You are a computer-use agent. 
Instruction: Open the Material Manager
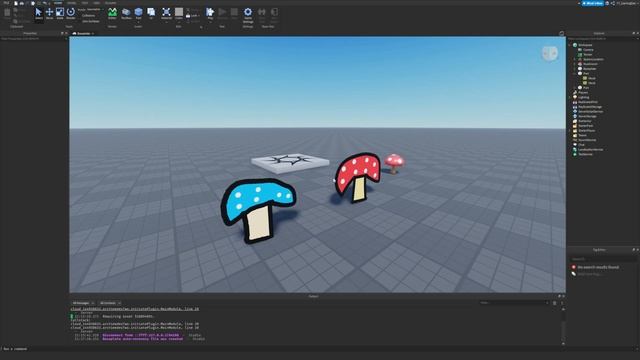pos(166,13)
